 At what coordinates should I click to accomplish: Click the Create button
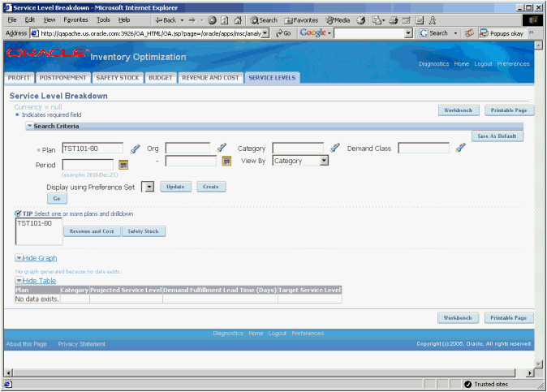tap(211, 187)
